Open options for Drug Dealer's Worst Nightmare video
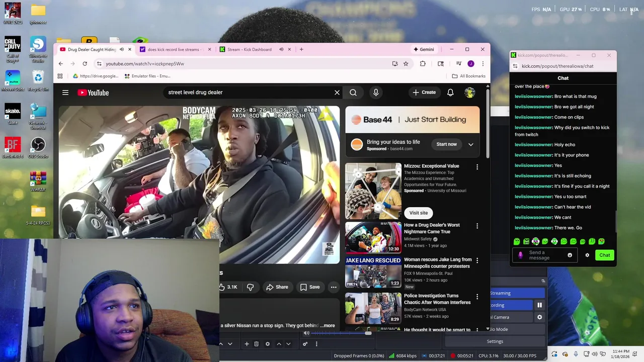Image resolution: width=644 pixels, height=362 pixels. click(477, 226)
